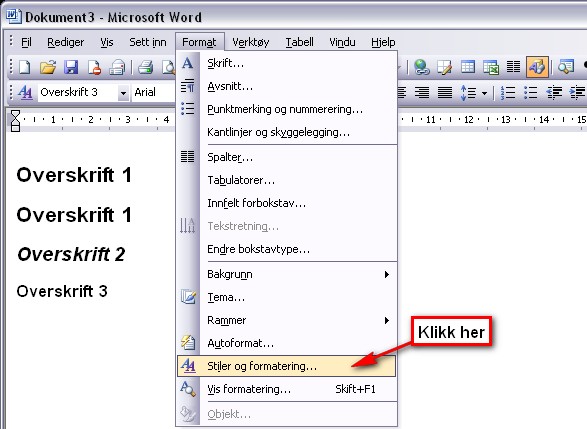Click the Arial font name box

point(153,92)
